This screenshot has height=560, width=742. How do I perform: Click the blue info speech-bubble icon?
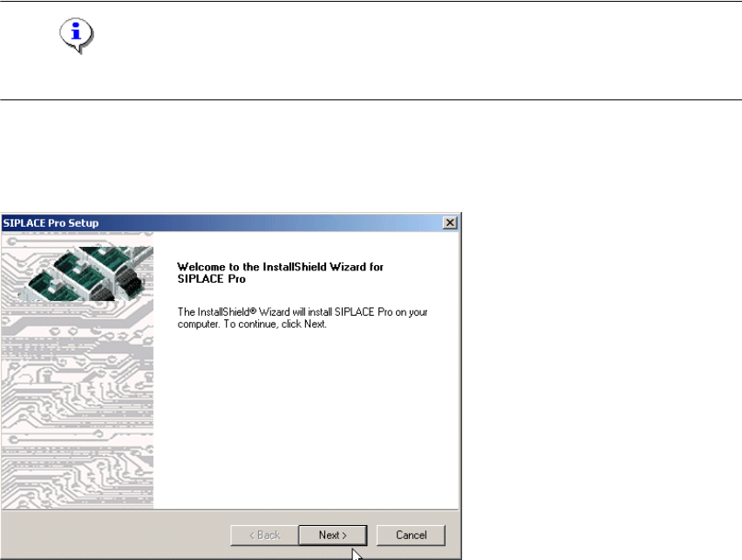[76, 36]
